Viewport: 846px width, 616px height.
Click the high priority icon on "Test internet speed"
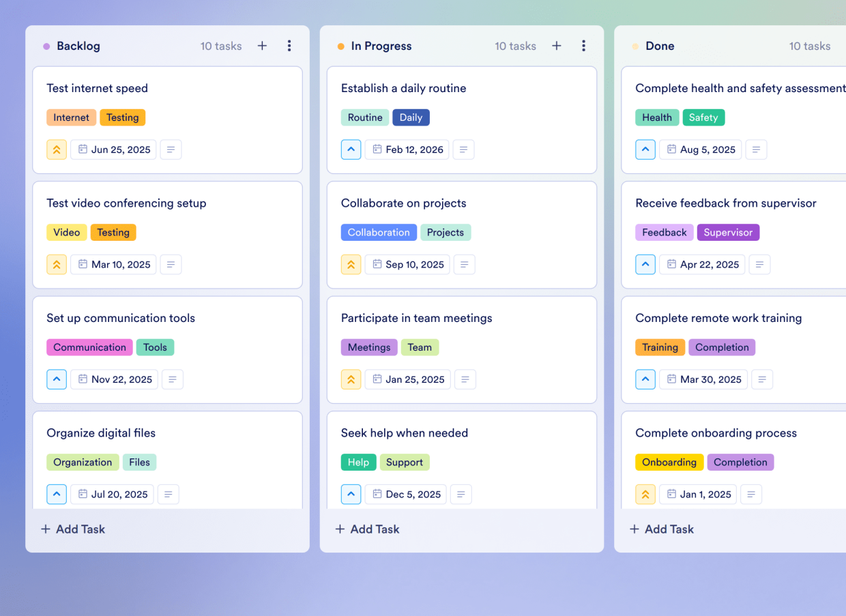point(57,149)
